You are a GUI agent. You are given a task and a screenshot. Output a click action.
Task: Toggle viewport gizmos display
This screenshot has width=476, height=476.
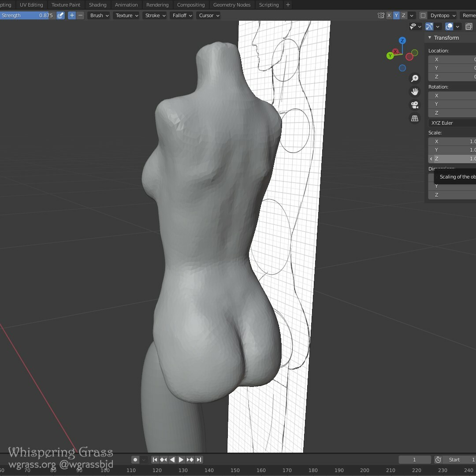point(429,27)
